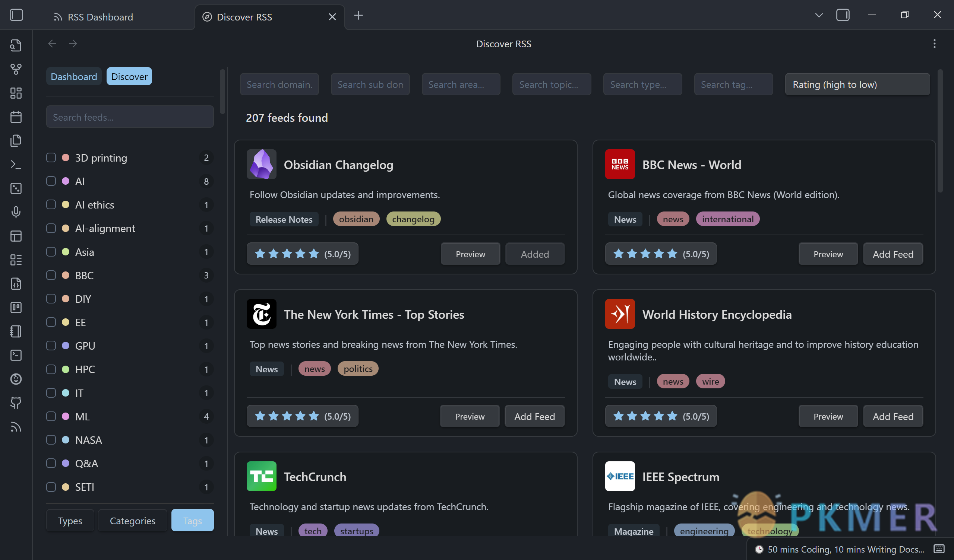954x560 pixels.
Task: Open the kanban board icon in the ribbon
Action: [16, 307]
